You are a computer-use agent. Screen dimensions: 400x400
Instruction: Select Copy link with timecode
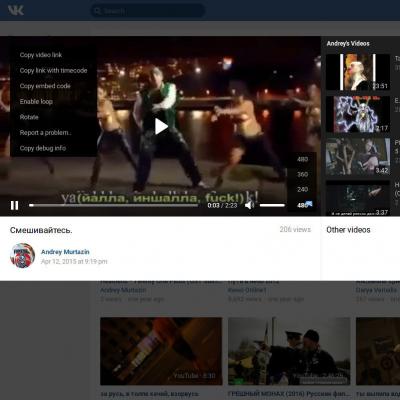pyautogui.click(x=53, y=71)
